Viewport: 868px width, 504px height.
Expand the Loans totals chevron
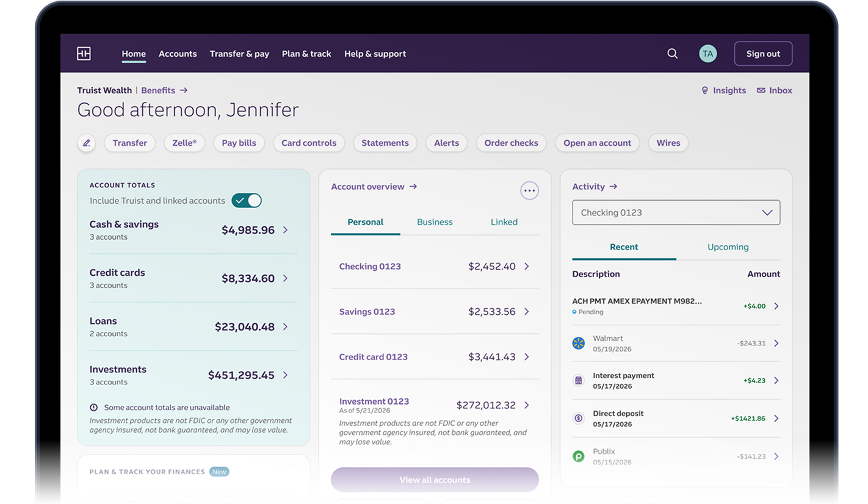[285, 326]
